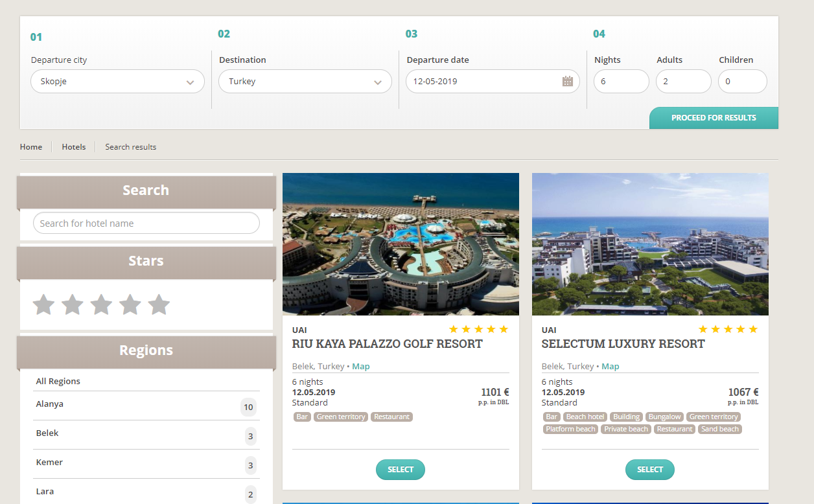Viewport: 814px width, 504px height.
Task: Open Map link for Riu Kaya Palazzo
Action: (x=361, y=367)
